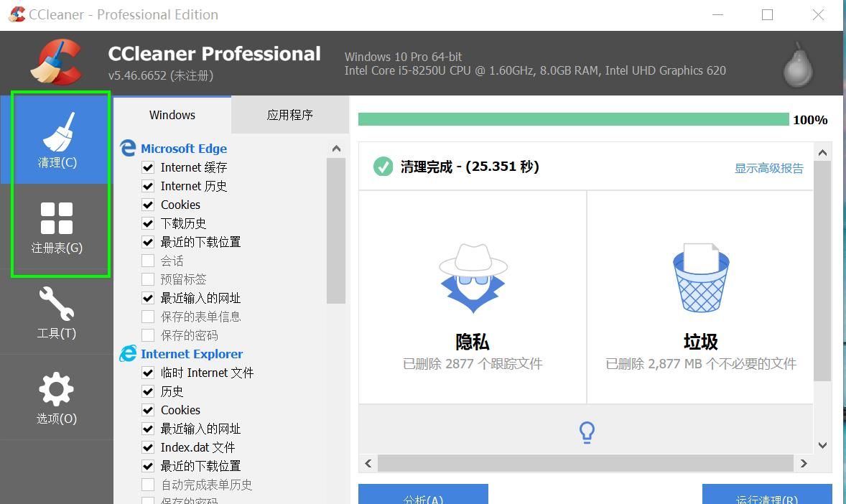
Task: Uncheck Internet 缓存 under Microsoft Edge
Action: (148, 167)
